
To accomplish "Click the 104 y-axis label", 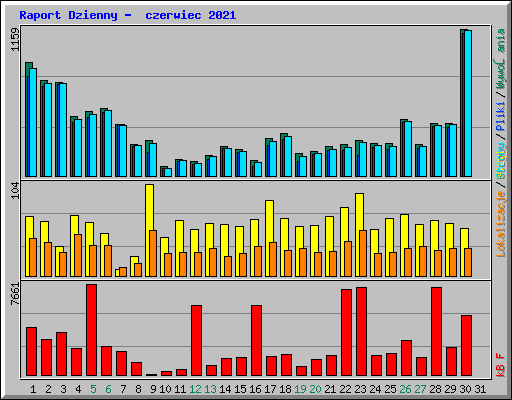I will [15, 191].
